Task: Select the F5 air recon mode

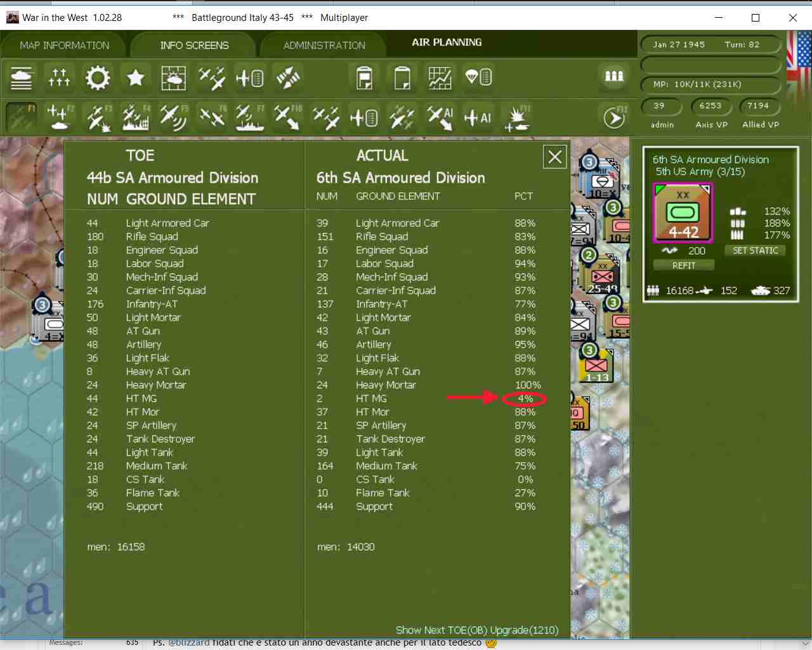Action: 173,117
